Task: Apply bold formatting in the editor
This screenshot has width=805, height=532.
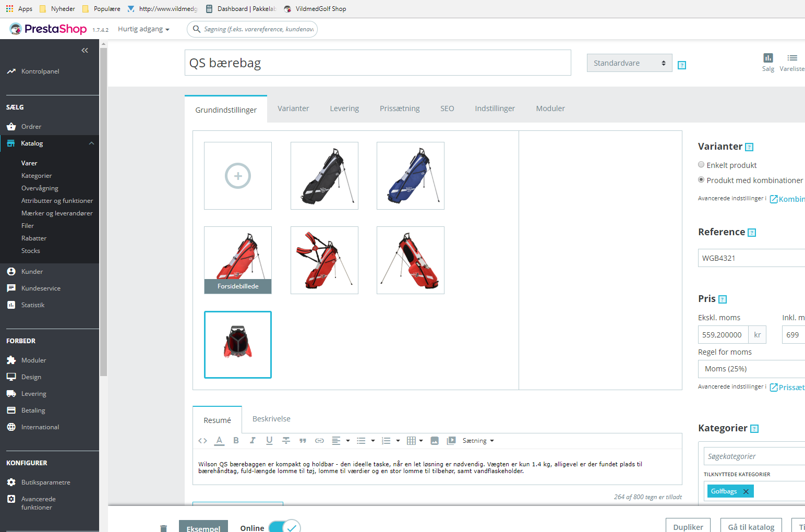Action: 236,441
